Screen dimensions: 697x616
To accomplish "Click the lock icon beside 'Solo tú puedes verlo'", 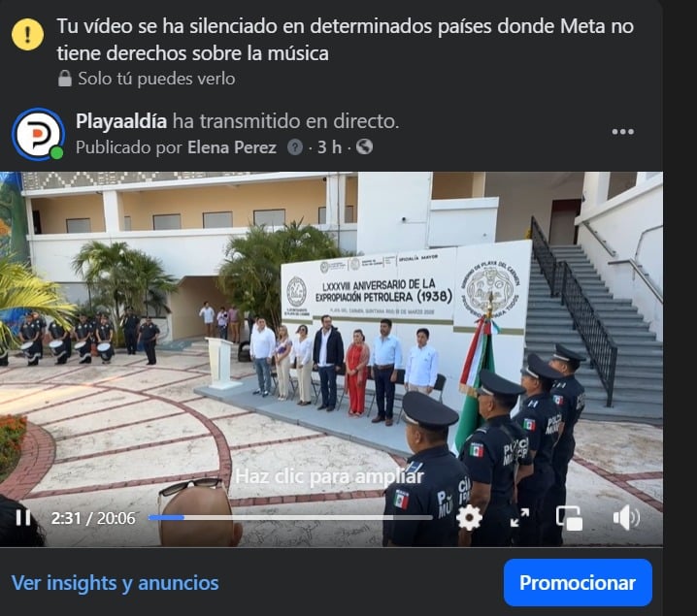I will [65, 79].
